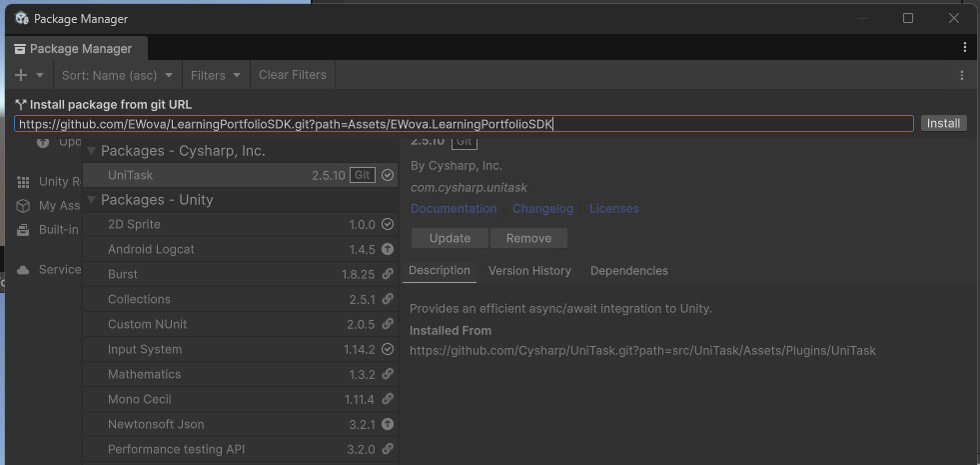Click the Install button for git URL

[x=943, y=123]
